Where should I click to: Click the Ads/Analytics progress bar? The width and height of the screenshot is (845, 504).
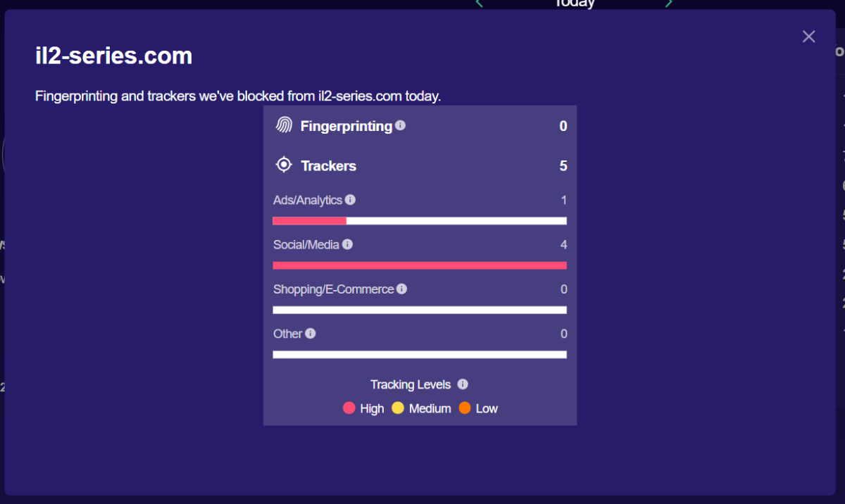click(x=420, y=221)
